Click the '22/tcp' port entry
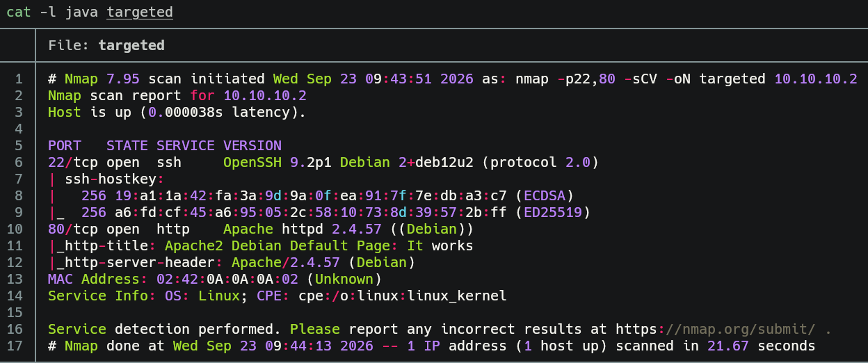868x363 pixels. coord(73,162)
